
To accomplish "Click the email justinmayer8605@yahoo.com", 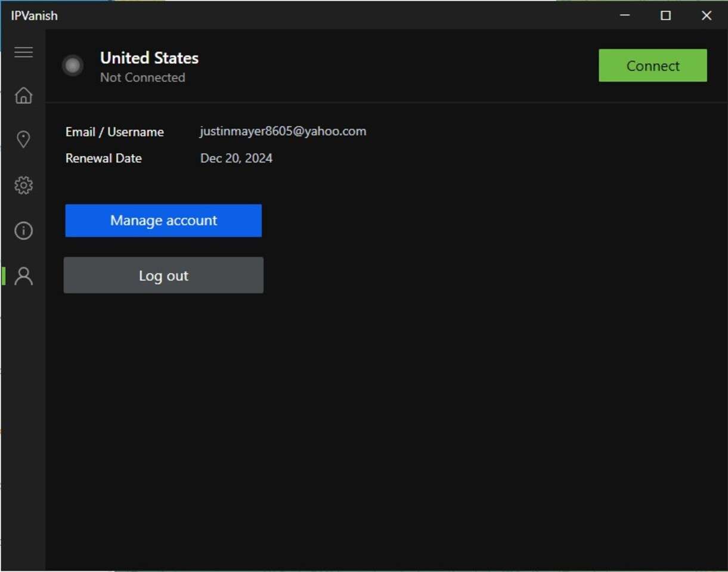I will (283, 131).
